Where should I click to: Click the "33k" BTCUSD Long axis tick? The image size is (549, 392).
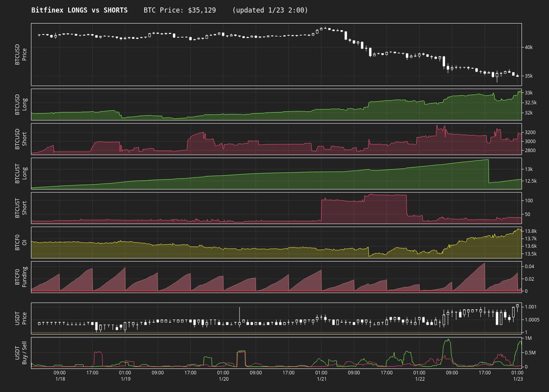528,93
